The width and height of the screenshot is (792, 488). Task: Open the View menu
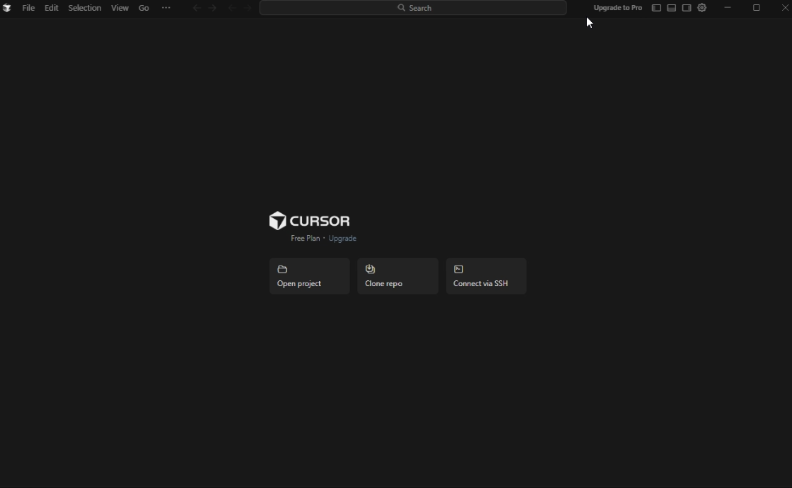(x=120, y=8)
